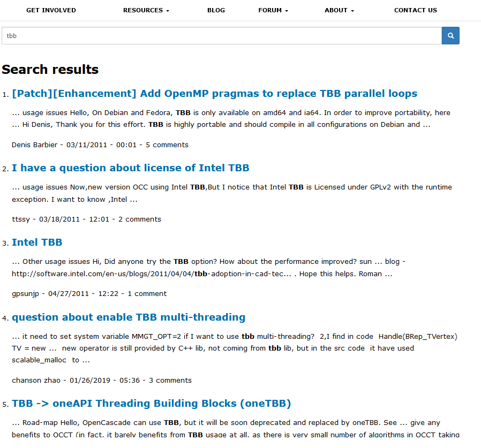Click author name ttssy

[x=22, y=219]
